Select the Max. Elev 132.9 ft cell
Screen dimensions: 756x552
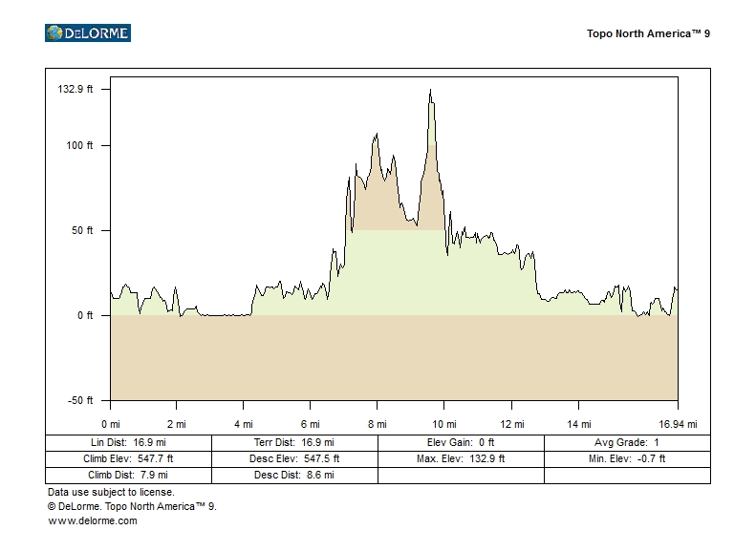[461, 459]
